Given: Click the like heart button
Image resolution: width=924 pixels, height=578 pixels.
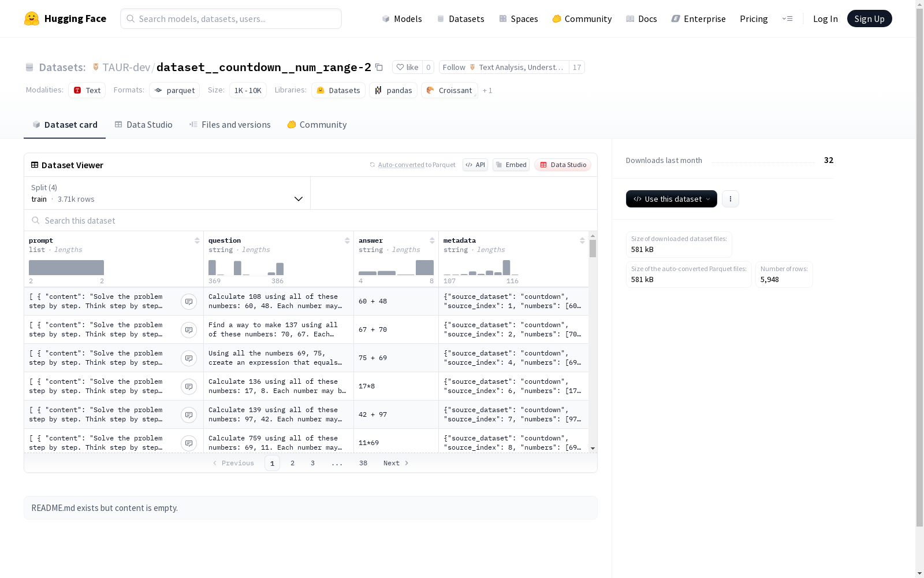Looking at the screenshot, I should pyautogui.click(x=407, y=67).
